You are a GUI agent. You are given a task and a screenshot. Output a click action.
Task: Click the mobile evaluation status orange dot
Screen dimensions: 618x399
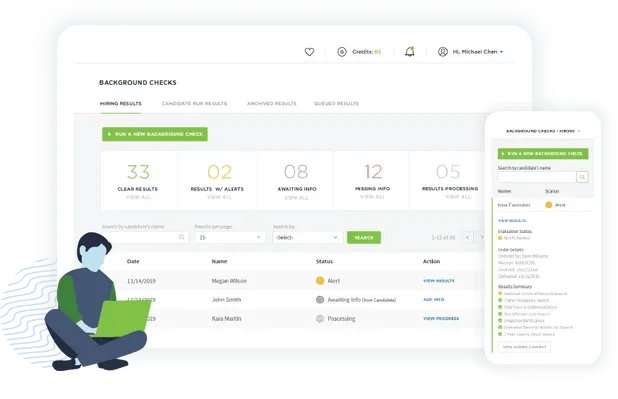pos(500,238)
